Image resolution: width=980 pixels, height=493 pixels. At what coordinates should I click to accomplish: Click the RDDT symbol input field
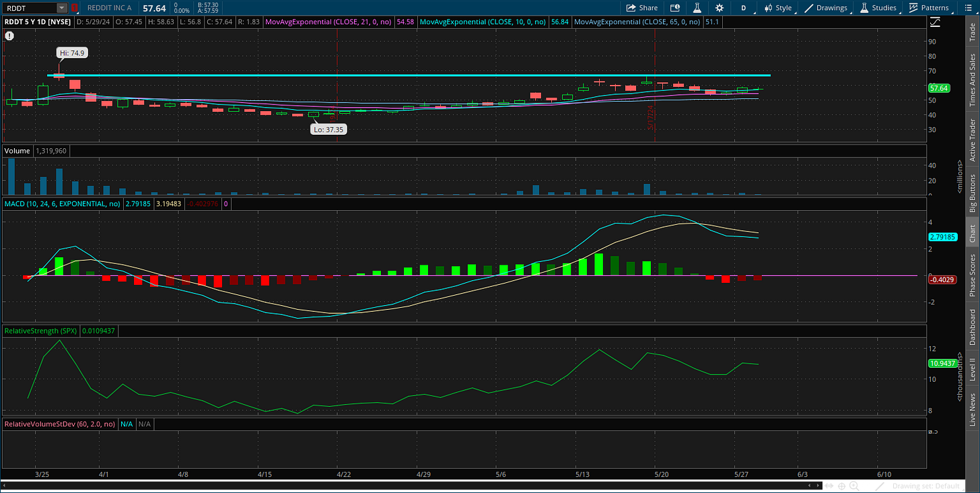click(x=30, y=8)
